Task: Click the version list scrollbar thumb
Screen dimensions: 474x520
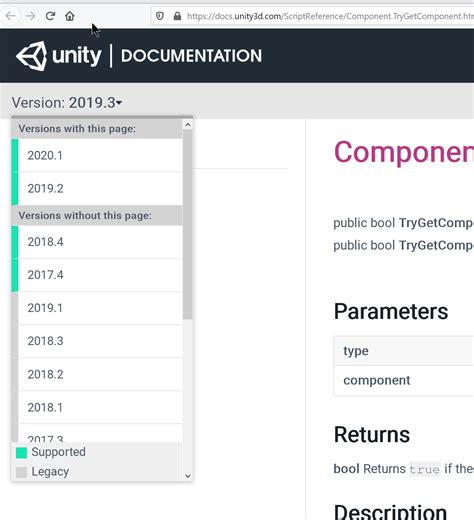Action: pos(188,224)
